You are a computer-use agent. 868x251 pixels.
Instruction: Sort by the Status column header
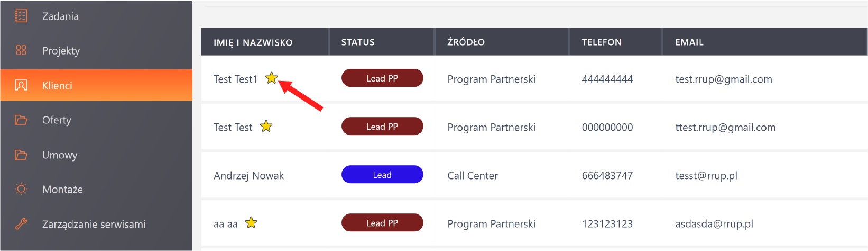358,42
